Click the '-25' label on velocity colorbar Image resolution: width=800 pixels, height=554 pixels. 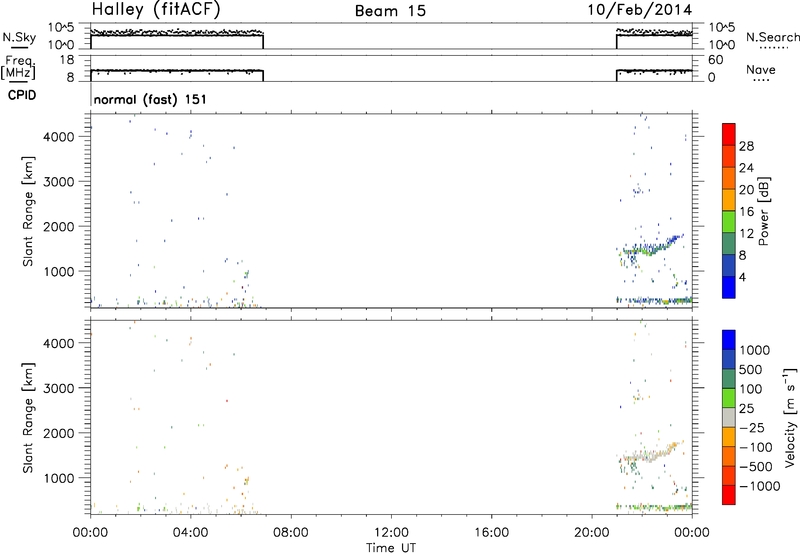point(752,427)
